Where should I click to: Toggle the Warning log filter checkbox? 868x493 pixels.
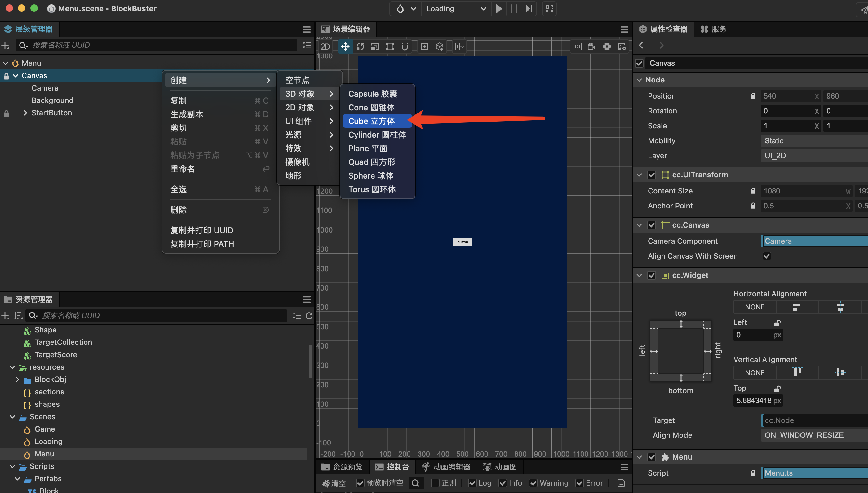tap(533, 483)
